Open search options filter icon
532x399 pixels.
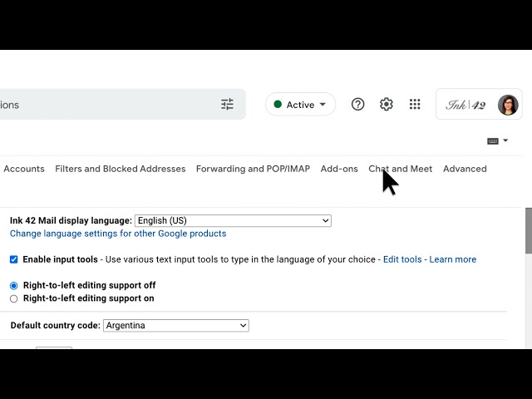click(227, 105)
